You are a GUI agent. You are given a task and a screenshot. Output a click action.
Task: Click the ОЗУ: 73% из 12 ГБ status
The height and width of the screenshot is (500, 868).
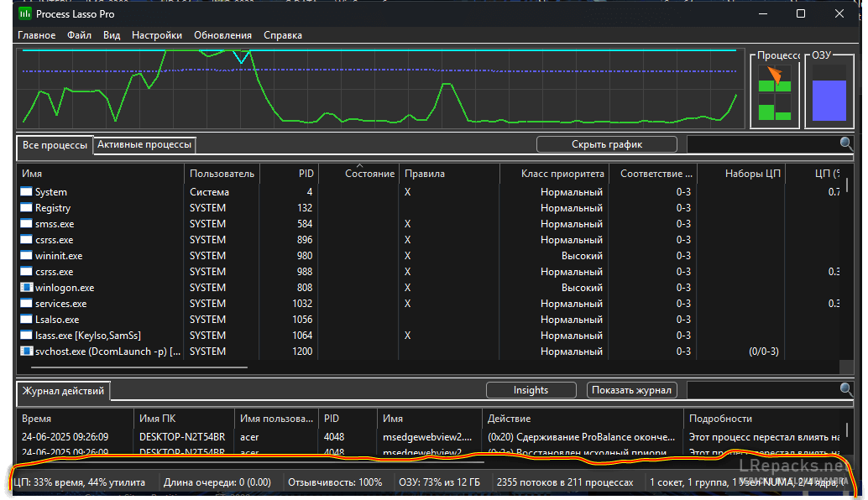440,482
